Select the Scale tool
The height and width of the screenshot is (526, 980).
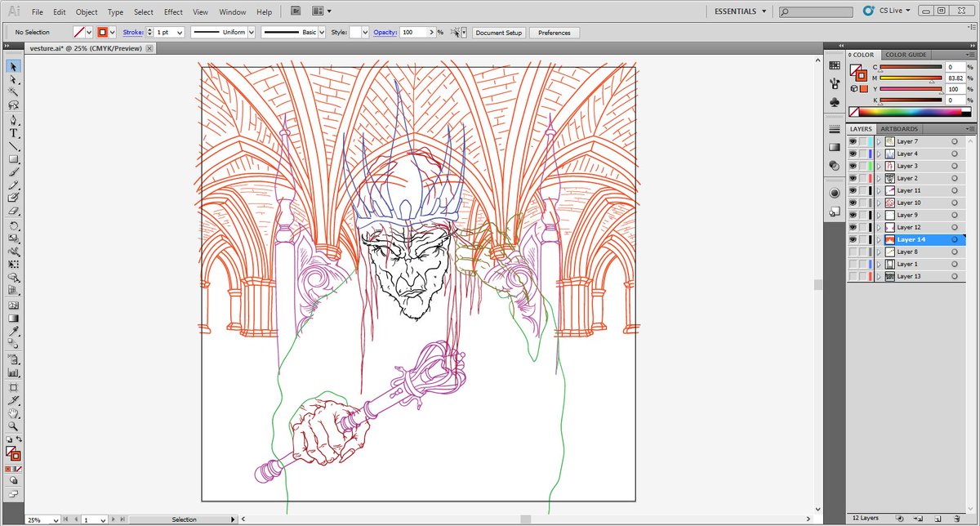click(14, 238)
